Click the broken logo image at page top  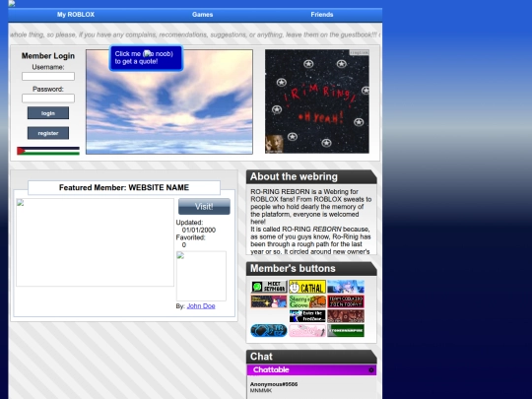point(12,3)
